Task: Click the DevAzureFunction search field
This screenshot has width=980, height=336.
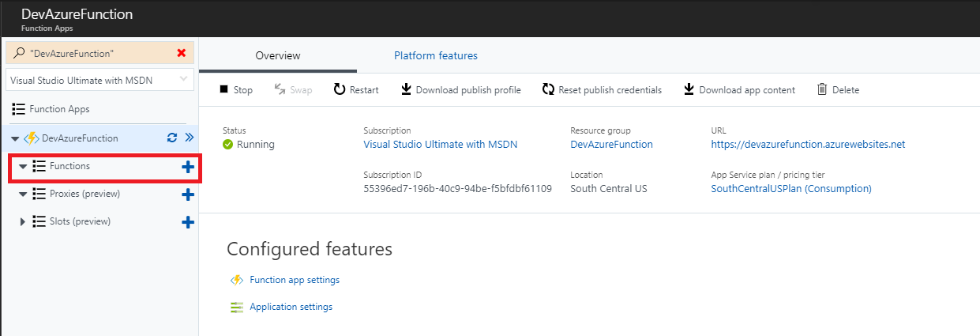Action: click(x=95, y=53)
